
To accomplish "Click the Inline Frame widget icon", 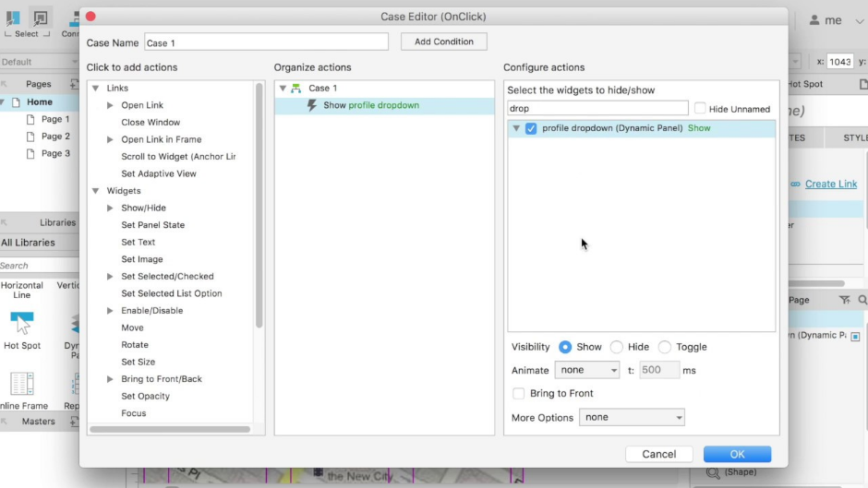I will pos(22,384).
